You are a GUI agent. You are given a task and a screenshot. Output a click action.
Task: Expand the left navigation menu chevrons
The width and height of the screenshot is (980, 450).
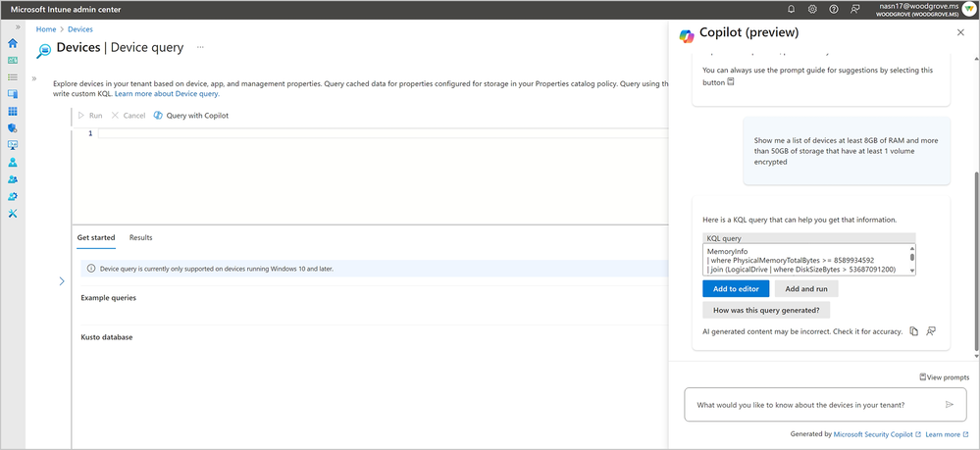click(x=18, y=26)
